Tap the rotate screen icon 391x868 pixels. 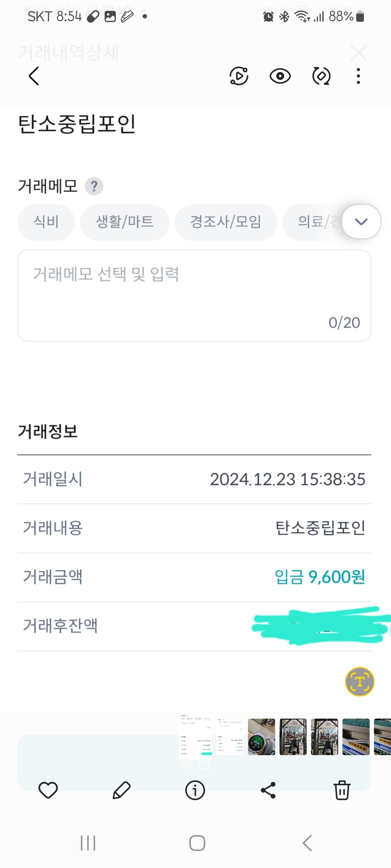coord(321,76)
